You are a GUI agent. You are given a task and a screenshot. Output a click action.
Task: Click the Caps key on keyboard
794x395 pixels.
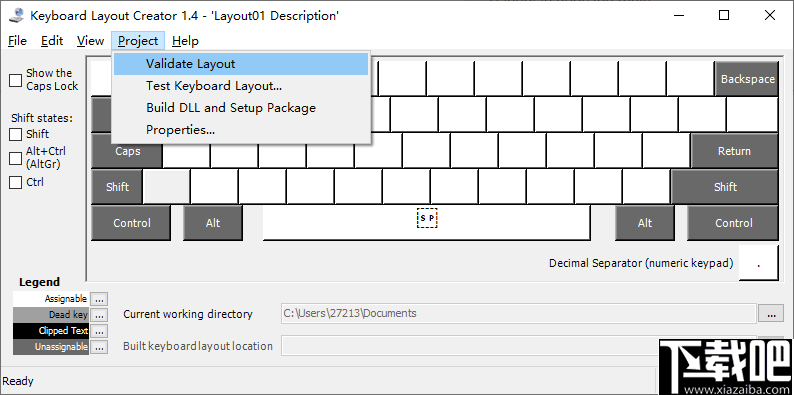127,151
